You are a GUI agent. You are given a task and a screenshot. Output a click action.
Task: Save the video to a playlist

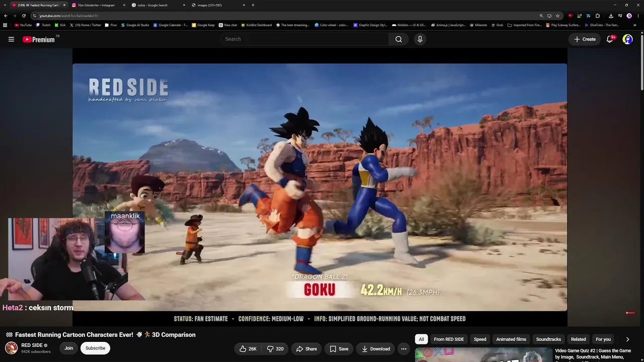click(339, 349)
